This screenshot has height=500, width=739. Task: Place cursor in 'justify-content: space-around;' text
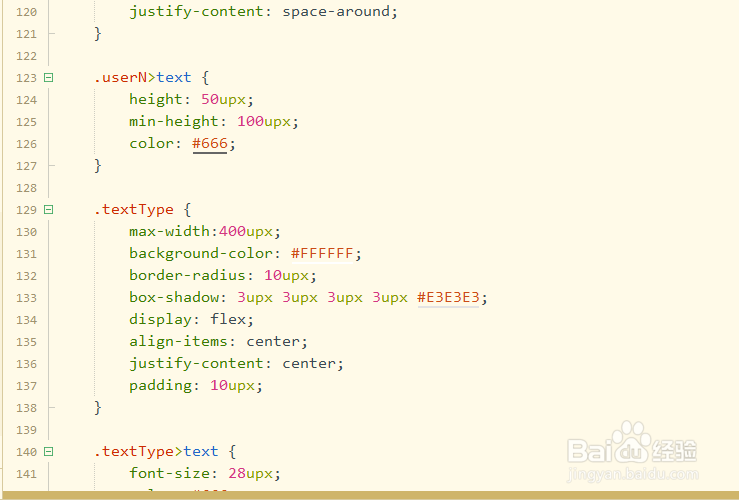point(263,12)
